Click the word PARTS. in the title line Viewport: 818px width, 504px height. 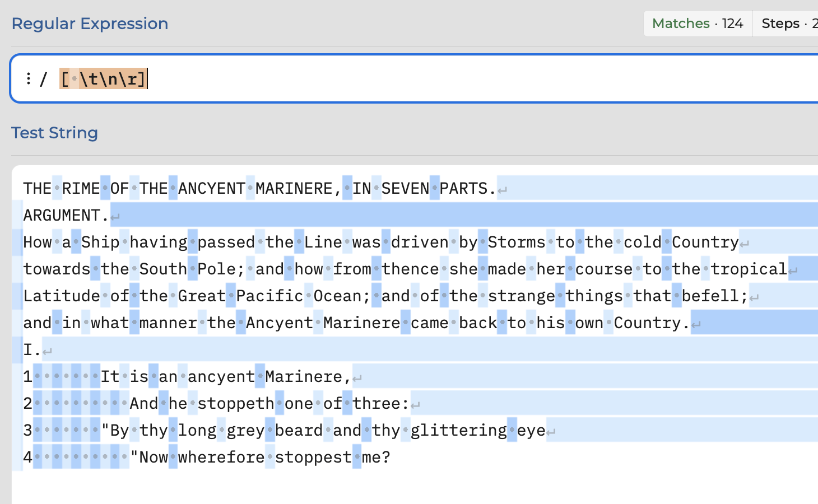click(468, 188)
